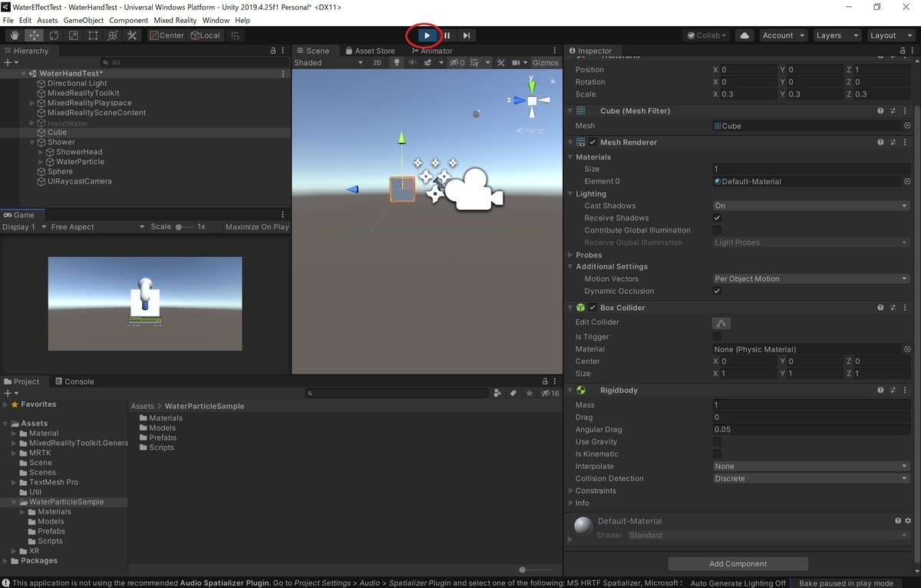Search by type icon in Project panel

coord(497,393)
